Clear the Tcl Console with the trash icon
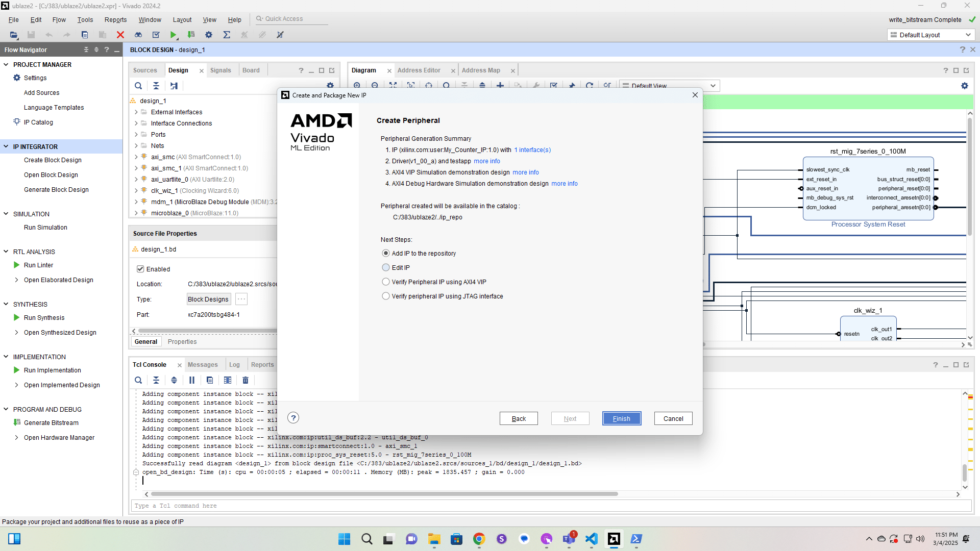Image resolution: width=980 pixels, height=551 pixels. pyautogui.click(x=246, y=380)
